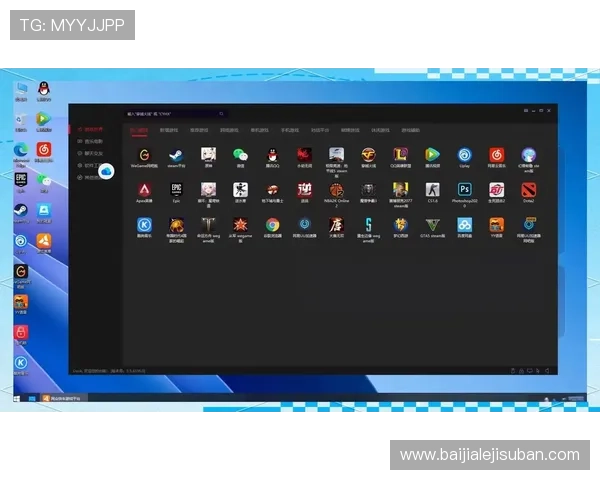Launch Dota 2 from the grid
This screenshot has width=600, height=480.
[528, 189]
